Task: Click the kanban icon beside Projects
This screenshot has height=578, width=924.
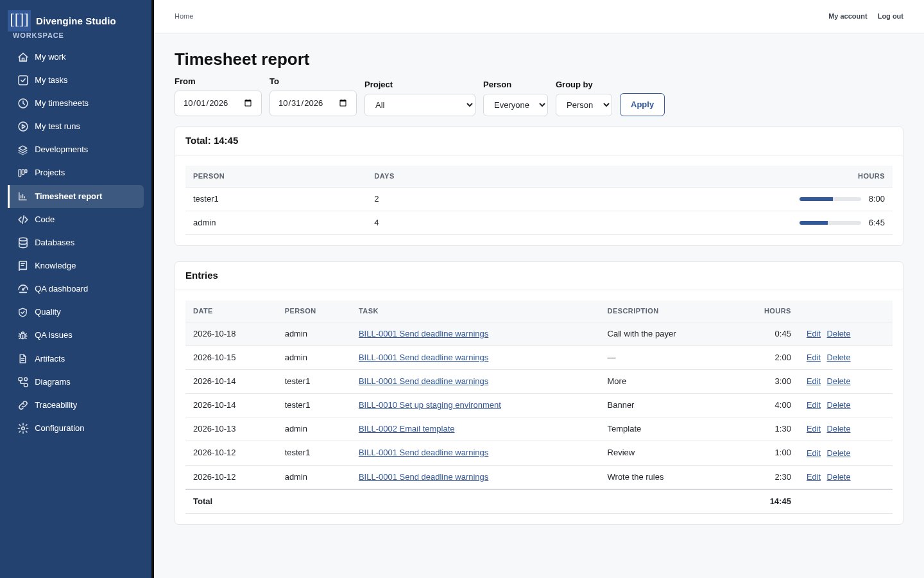Action: click(x=23, y=173)
